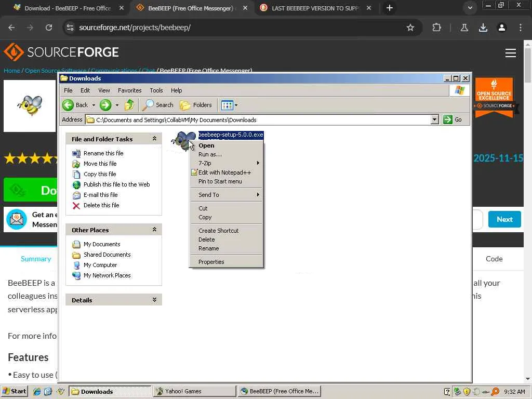
Task: Bookmark this page with star icon
Action: 410,28
